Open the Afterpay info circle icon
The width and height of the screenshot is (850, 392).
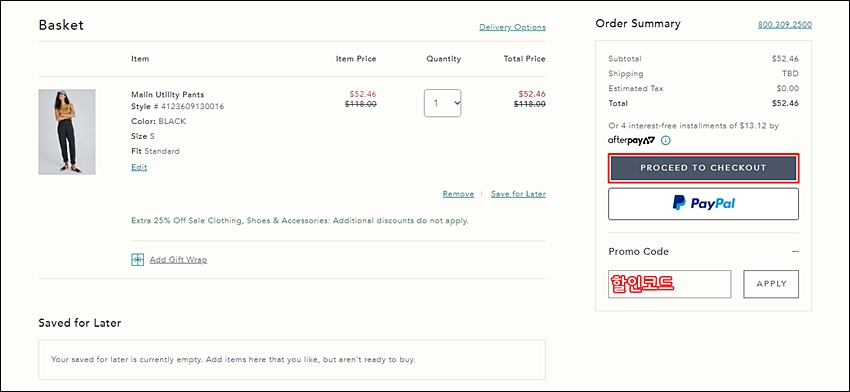point(666,141)
